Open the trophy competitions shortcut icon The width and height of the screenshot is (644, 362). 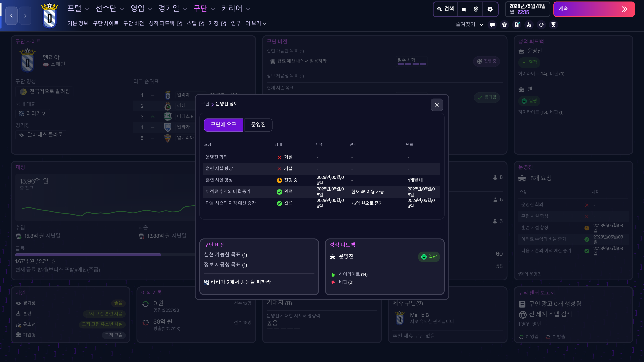[x=553, y=25]
